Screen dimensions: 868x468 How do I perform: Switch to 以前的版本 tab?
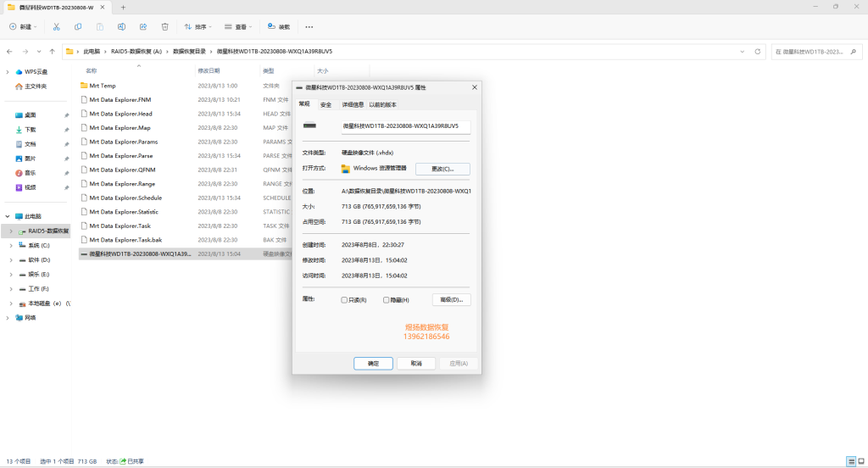382,104
